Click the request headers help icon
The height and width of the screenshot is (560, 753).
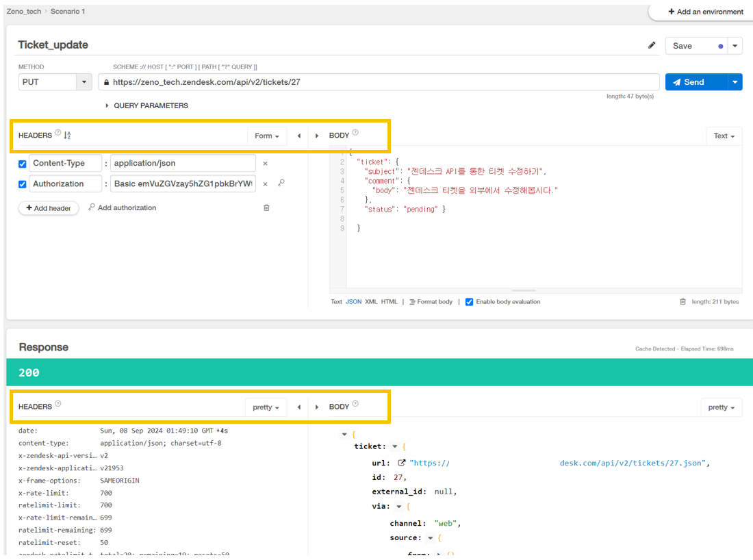click(58, 133)
